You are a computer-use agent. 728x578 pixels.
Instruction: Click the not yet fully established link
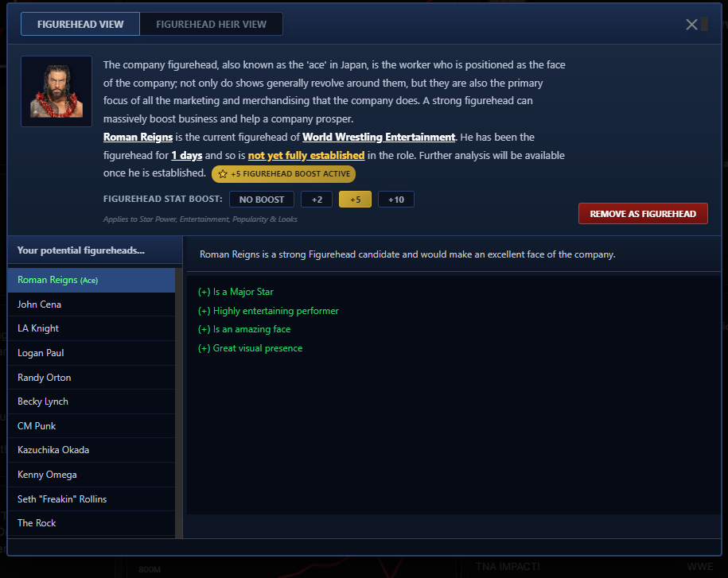pos(306,155)
